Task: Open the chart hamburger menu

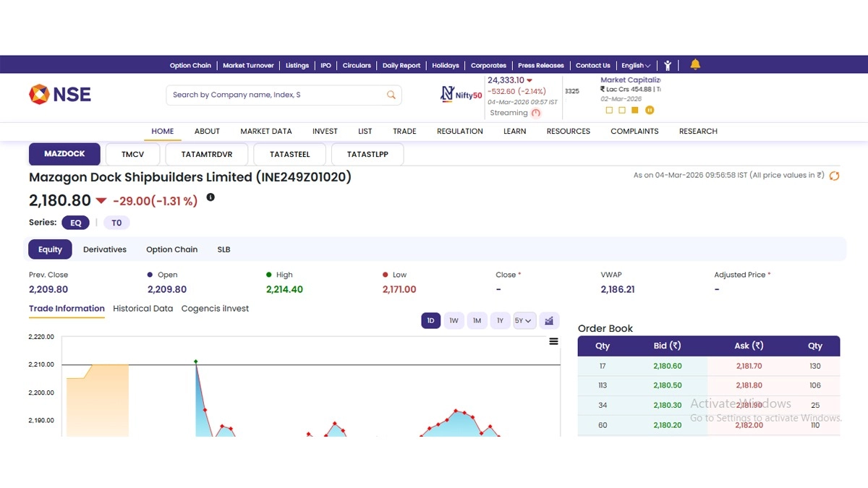Action: pos(553,341)
